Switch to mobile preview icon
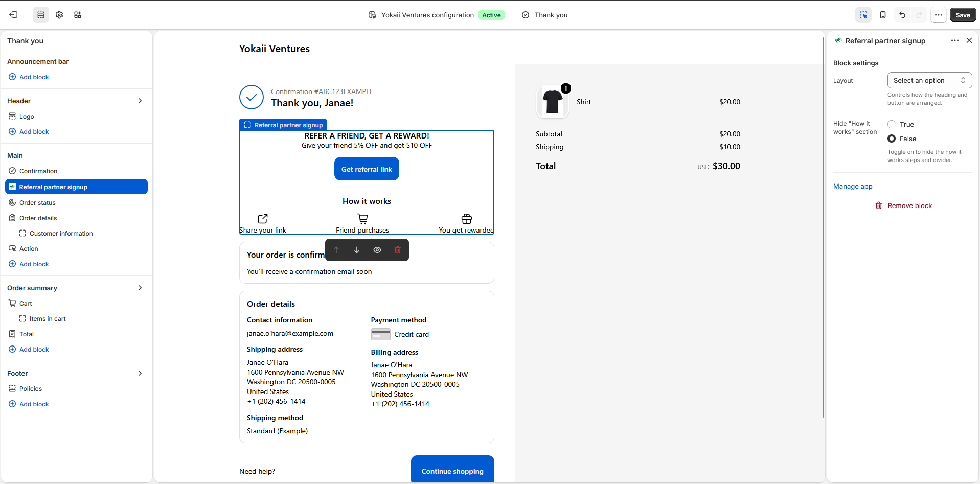 883,15
